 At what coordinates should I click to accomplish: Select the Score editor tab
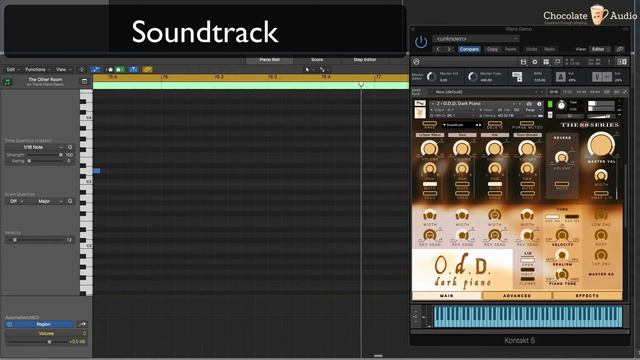tap(317, 60)
